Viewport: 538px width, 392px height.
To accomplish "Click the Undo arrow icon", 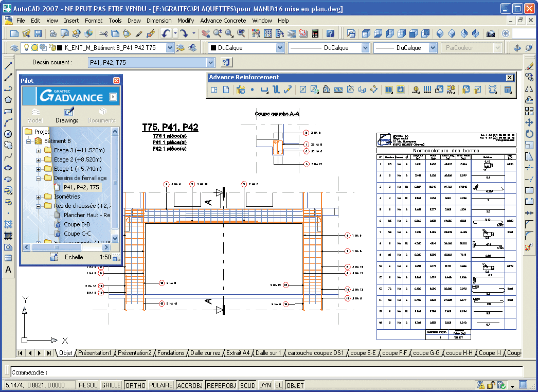I will point(166,33).
